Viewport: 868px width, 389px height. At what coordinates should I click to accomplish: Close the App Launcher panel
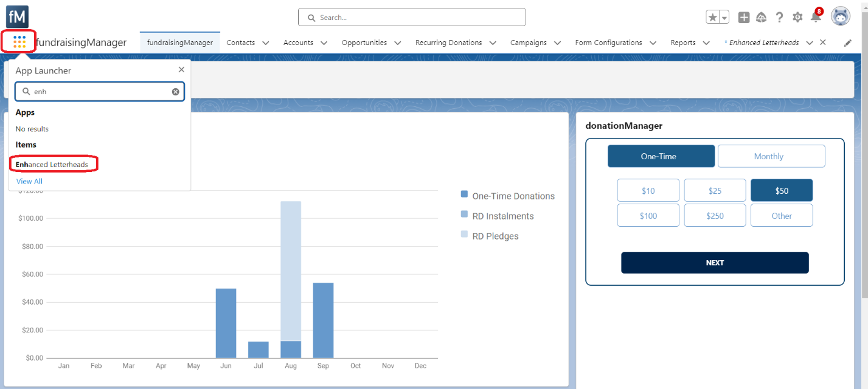(181, 70)
